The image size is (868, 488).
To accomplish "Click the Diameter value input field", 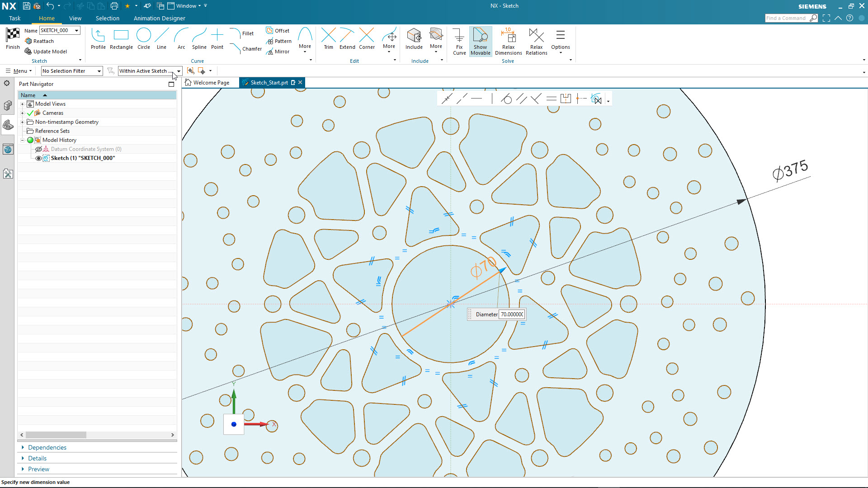I will [x=512, y=314].
